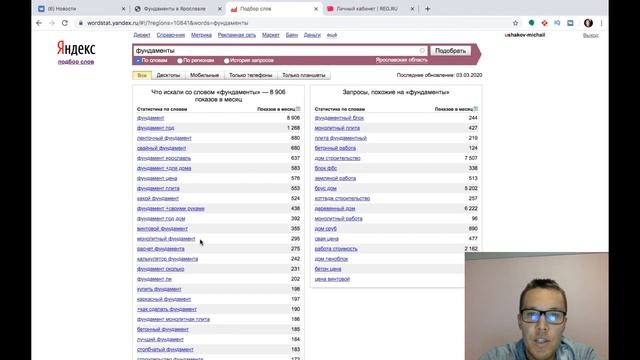Reload the page with the refresh icon
The image size is (640, 360).
(x=64, y=23)
